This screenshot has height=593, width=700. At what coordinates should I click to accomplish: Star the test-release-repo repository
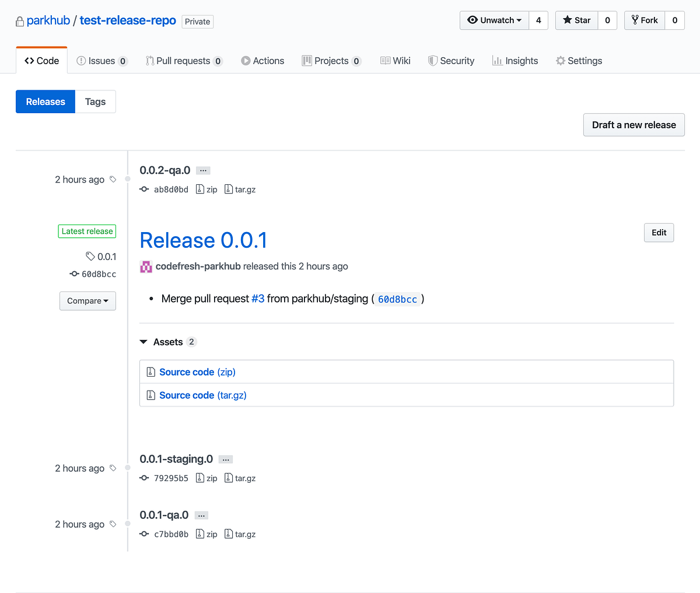tap(576, 20)
